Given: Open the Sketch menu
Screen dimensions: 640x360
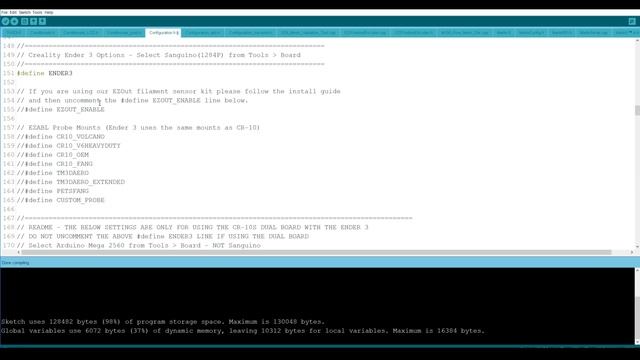Looking at the screenshot, I should click(x=24, y=12).
